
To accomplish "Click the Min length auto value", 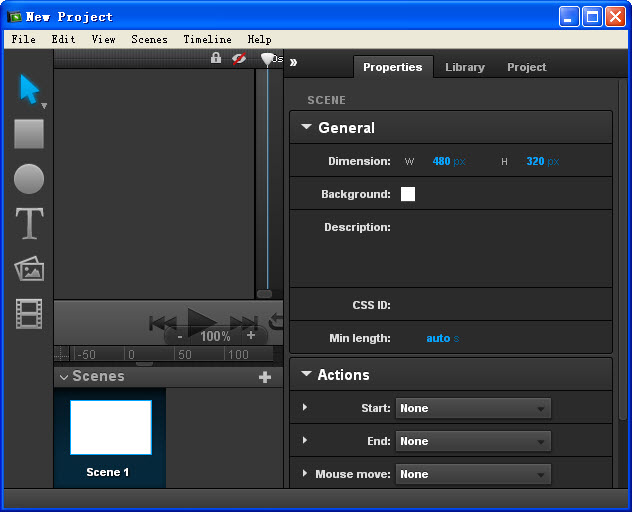I will (438, 338).
